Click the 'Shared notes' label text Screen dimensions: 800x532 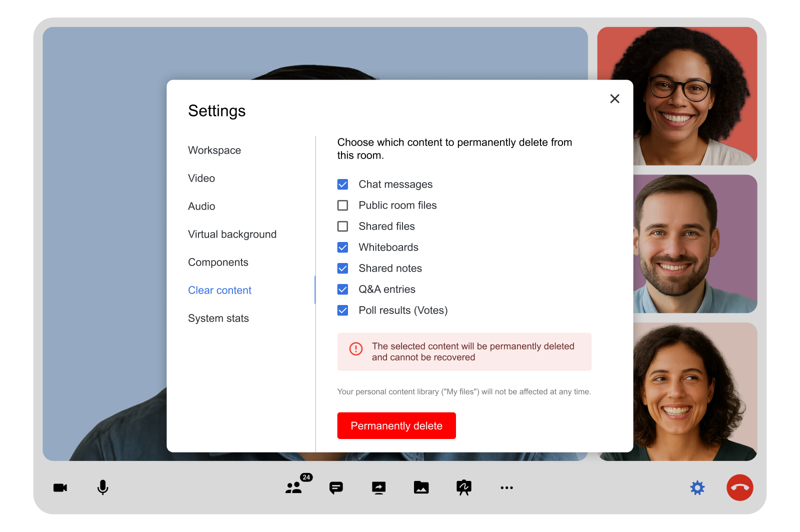tap(390, 268)
